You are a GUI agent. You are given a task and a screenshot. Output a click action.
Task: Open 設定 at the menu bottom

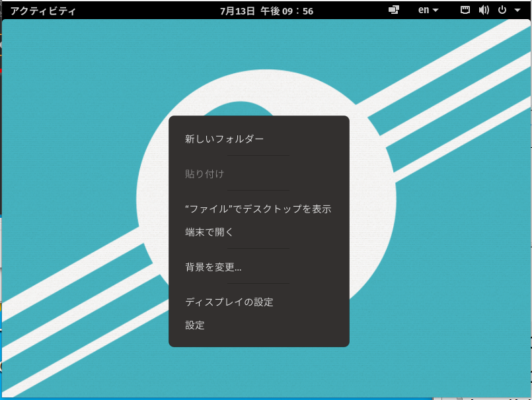259,325
